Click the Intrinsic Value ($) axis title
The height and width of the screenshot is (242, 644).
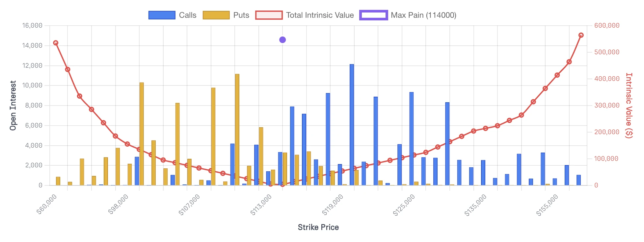coord(629,106)
